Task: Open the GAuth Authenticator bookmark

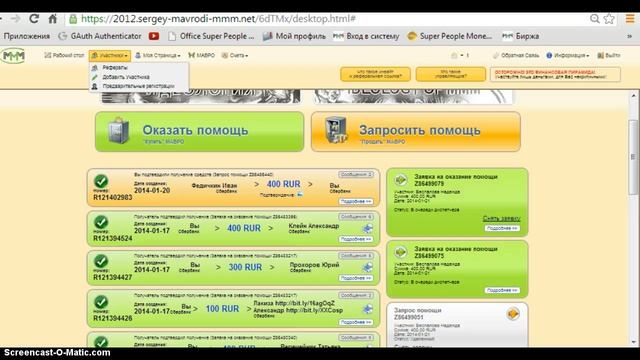Action: (x=100, y=36)
